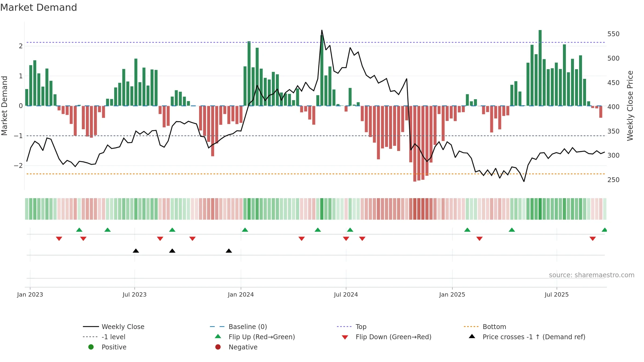Click the Price crosses black triangle legend icon
The width and height of the screenshot is (644, 362).
pos(472,336)
